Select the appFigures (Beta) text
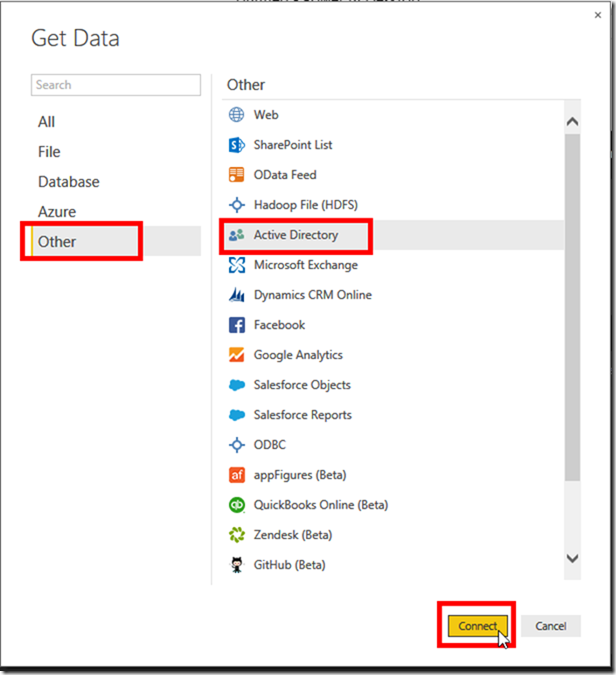The width and height of the screenshot is (616, 675). coord(300,475)
